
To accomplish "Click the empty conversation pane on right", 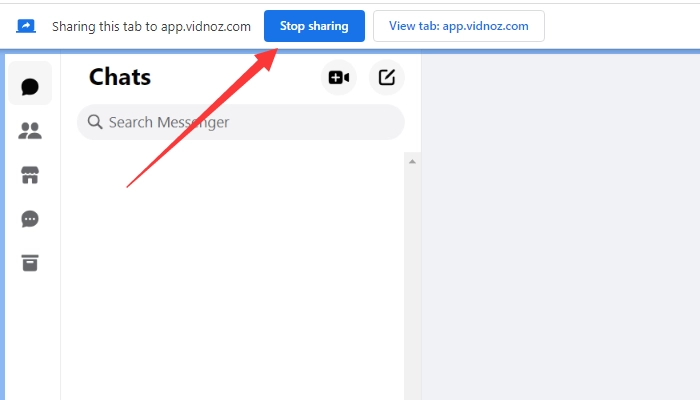I will pos(560,230).
